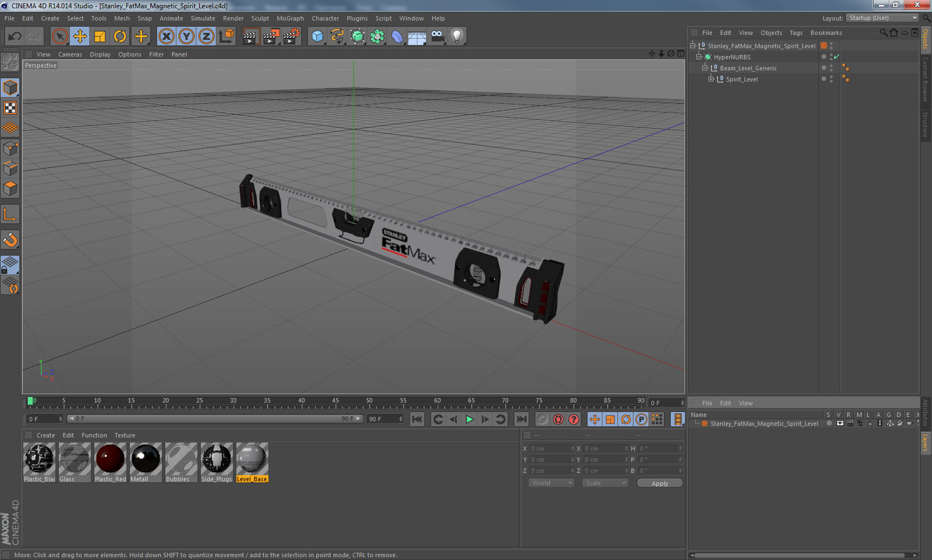
Task: Switch to Texture mode checkerboard icon
Action: 10,108
